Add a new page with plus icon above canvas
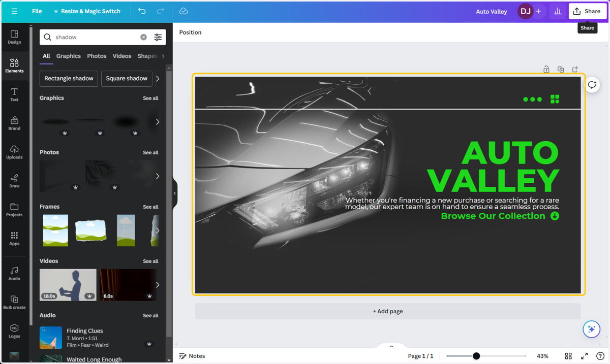 click(575, 69)
